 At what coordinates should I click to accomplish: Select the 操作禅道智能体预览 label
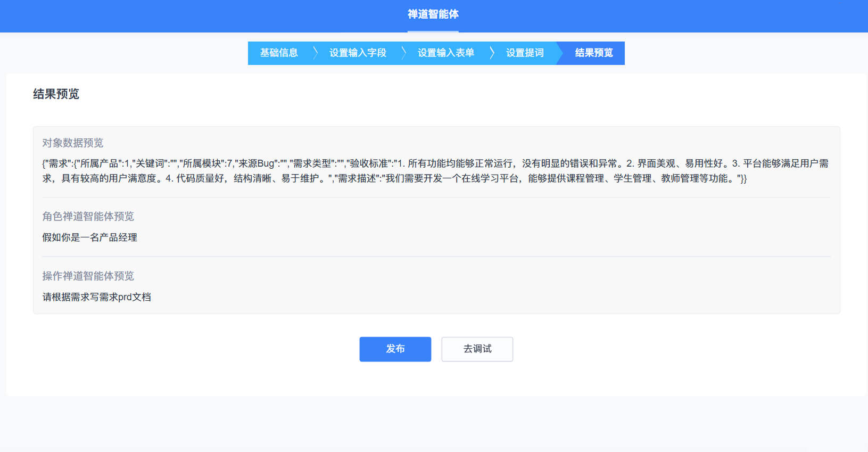point(88,276)
